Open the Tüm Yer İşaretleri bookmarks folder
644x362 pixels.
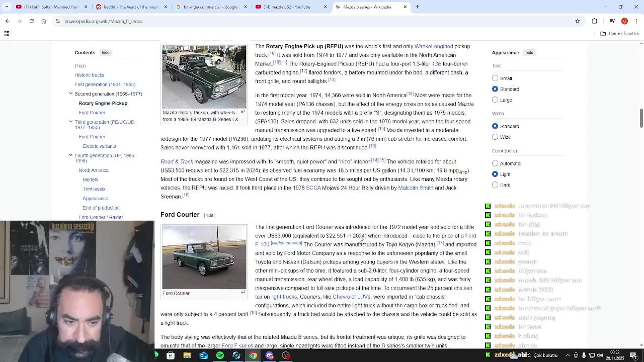(619, 34)
